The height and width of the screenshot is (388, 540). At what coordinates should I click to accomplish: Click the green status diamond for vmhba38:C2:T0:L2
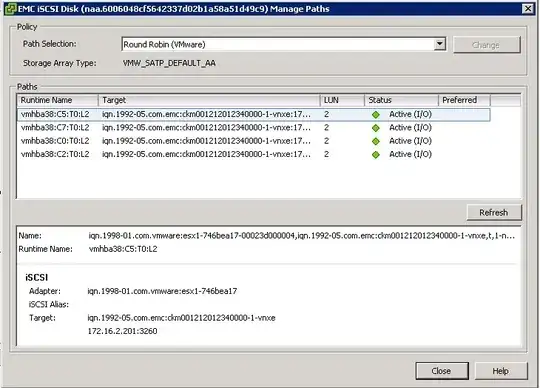(376, 155)
